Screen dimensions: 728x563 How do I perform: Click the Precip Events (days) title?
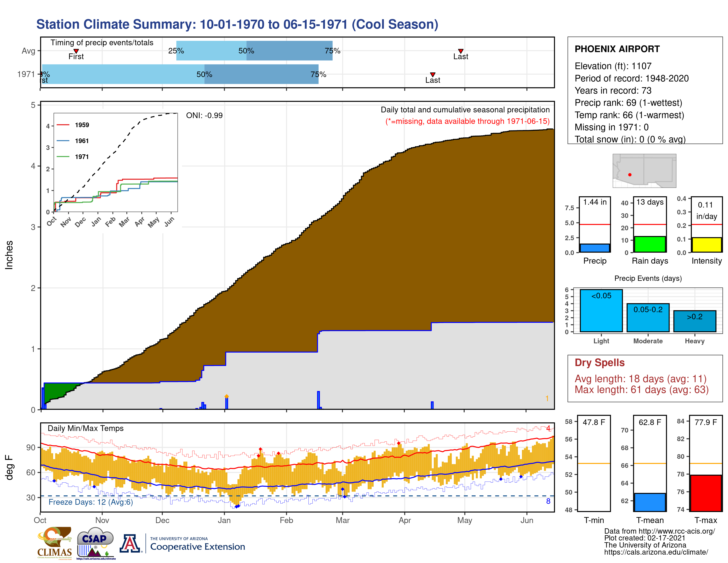tap(648, 278)
